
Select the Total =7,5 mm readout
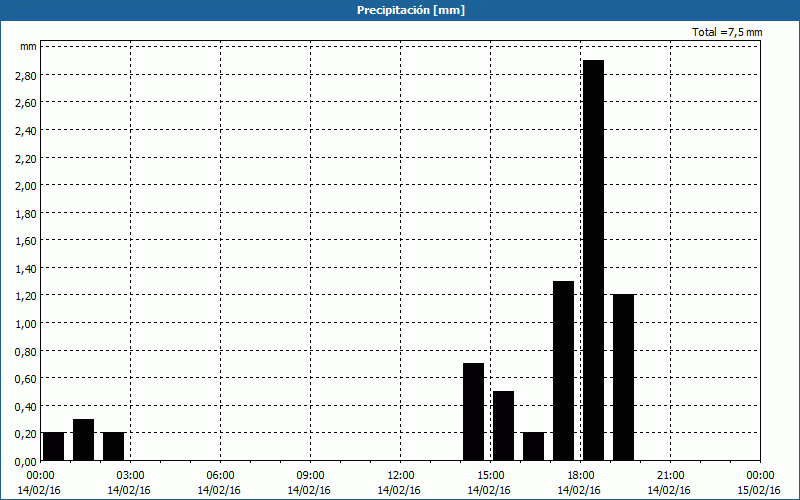[x=727, y=32]
